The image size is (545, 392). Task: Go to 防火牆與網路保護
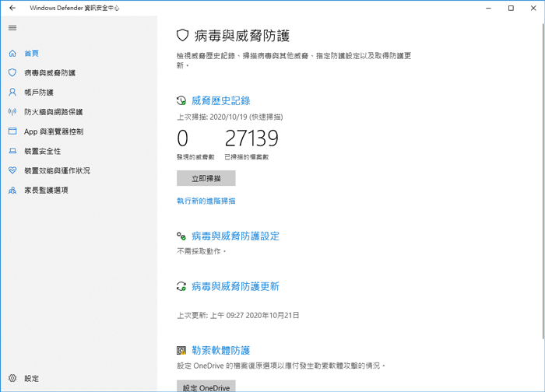tap(54, 112)
